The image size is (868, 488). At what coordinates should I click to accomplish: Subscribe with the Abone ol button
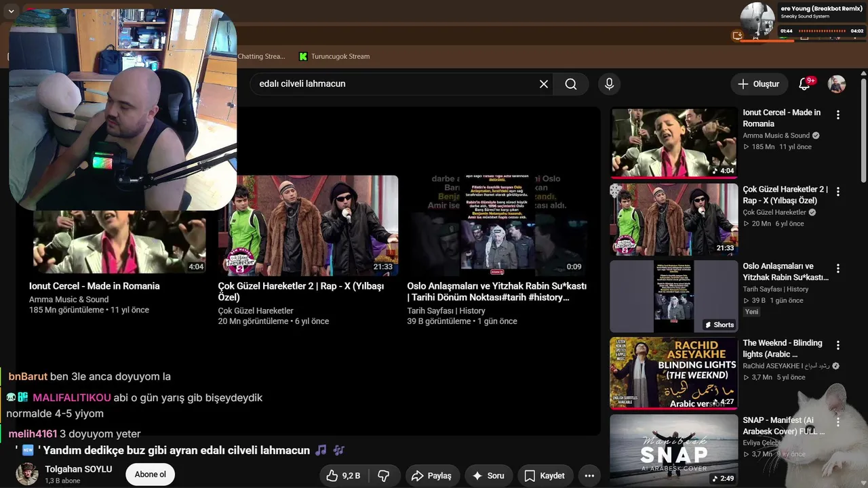[151, 474]
